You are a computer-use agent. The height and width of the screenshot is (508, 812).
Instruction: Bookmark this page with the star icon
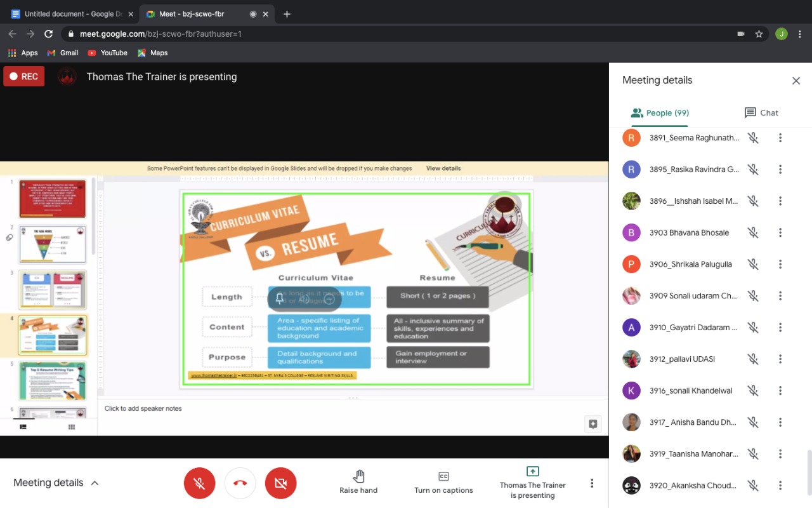click(x=759, y=34)
